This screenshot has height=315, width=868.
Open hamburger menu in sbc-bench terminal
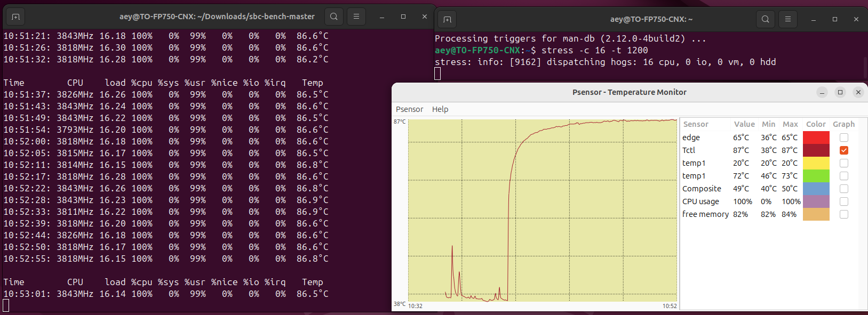(x=356, y=17)
